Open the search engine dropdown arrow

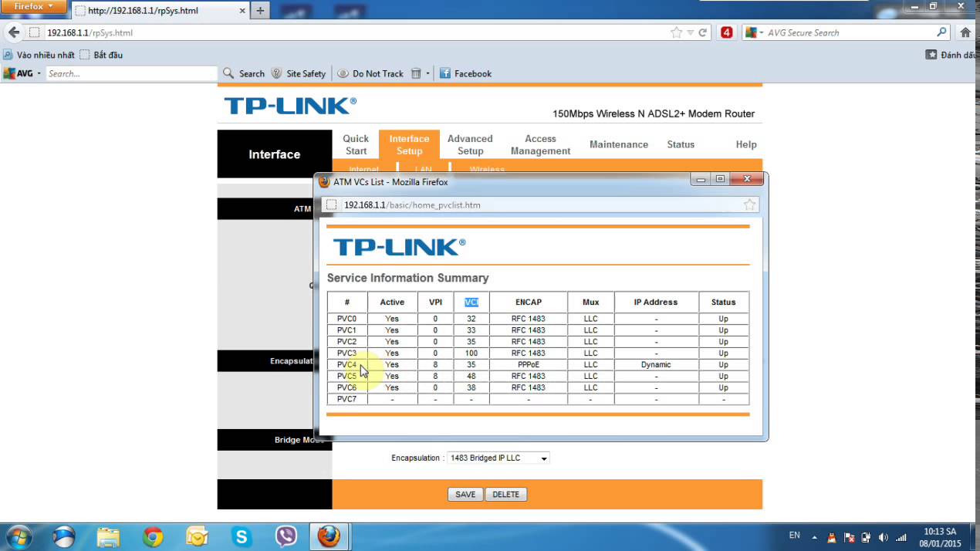[761, 32]
